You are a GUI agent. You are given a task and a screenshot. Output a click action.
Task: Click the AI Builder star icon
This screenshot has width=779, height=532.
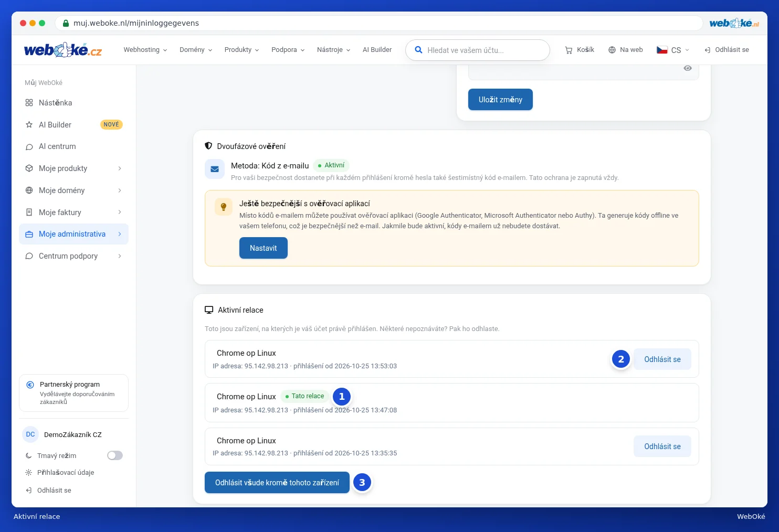(29, 125)
